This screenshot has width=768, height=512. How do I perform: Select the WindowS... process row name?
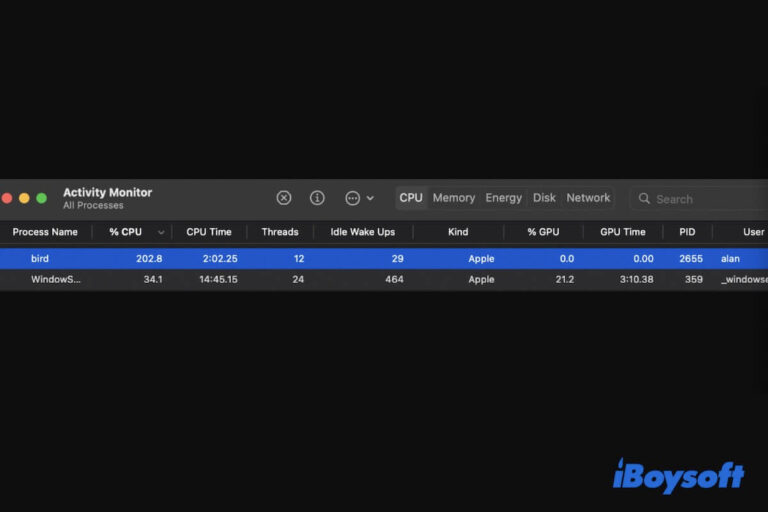(x=55, y=279)
